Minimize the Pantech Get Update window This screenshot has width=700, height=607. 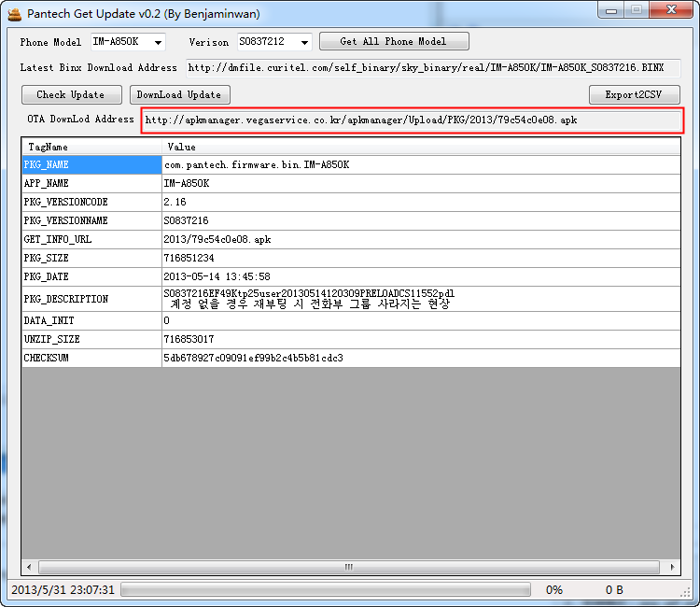(x=611, y=10)
